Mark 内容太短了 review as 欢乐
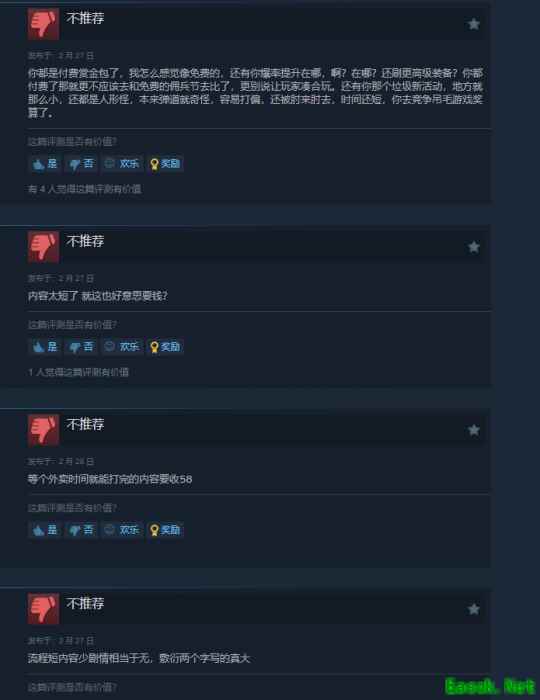Image resolution: width=540 pixels, height=700 pixels. click(x=122, y=347)
